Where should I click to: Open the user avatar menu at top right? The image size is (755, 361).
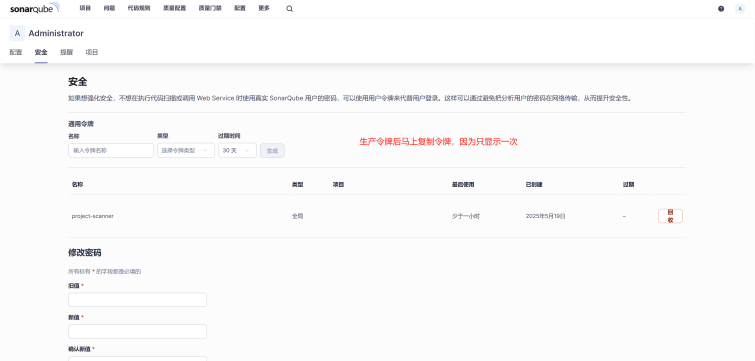(740, 9)
